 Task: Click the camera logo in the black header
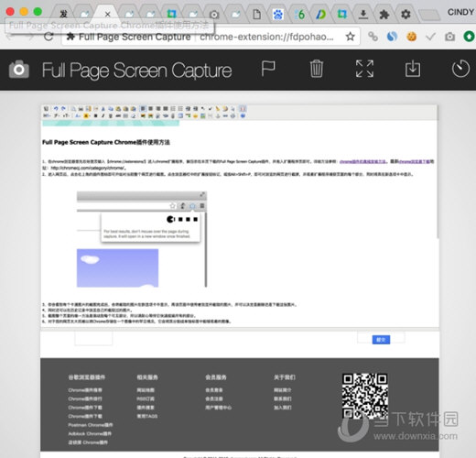click(x=19, y=70)
